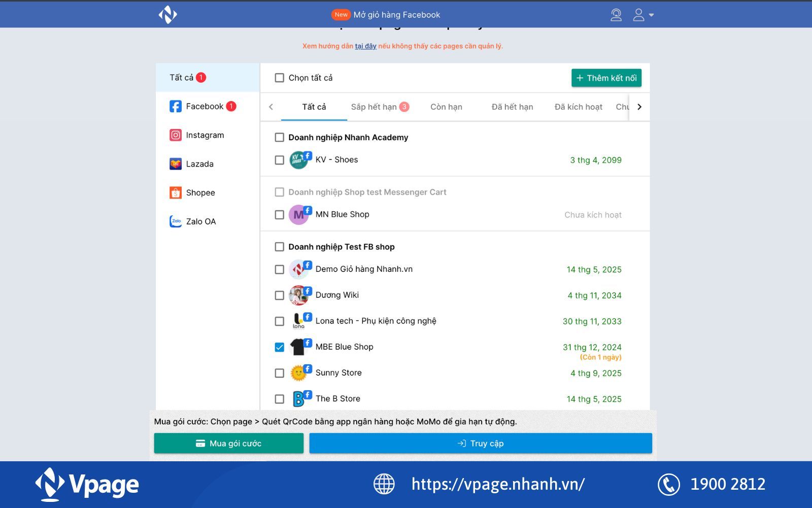The image size is (812, 508).
Task: Uncheck the MBE Blue Shop checkbox
Action: pyautogui.click(x=279, y=347)
